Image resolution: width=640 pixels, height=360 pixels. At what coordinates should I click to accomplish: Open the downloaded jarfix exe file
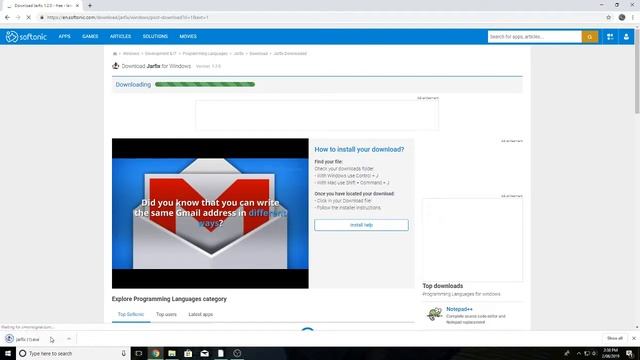click(28, 339)
